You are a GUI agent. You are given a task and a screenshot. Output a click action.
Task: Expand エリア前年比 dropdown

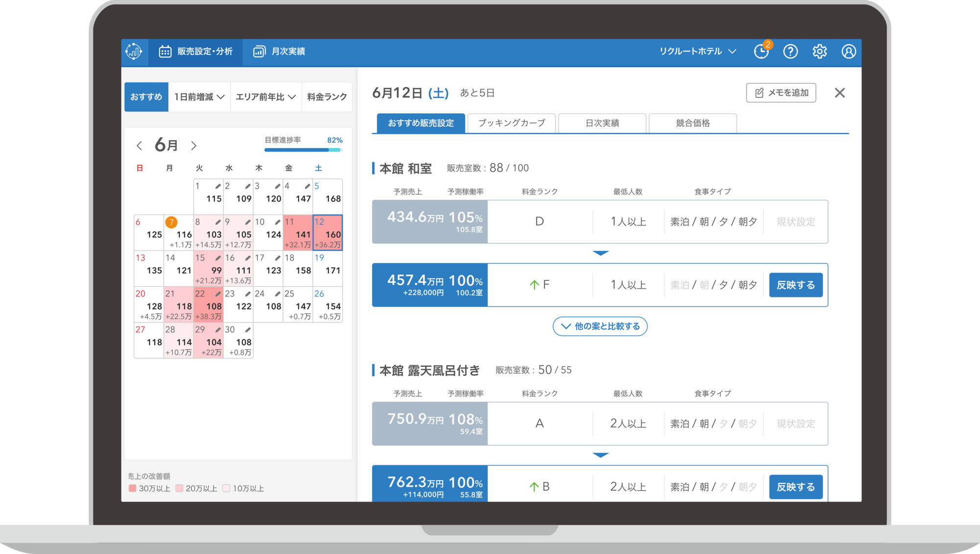click(266, 97)
